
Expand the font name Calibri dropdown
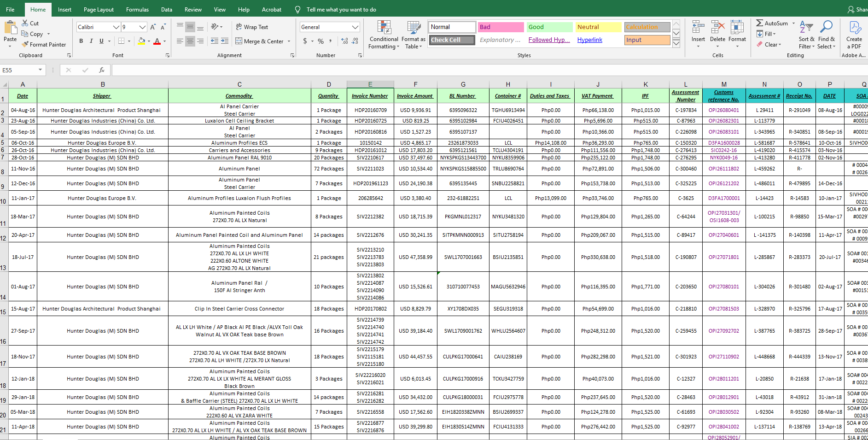pyautogui.click(x=116, y=27)
